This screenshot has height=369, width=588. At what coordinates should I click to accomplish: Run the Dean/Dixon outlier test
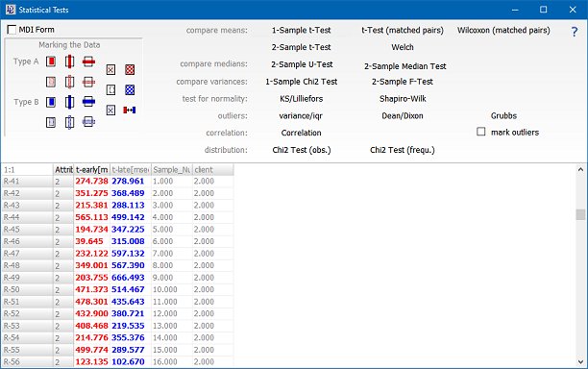[x=403, y=116]
